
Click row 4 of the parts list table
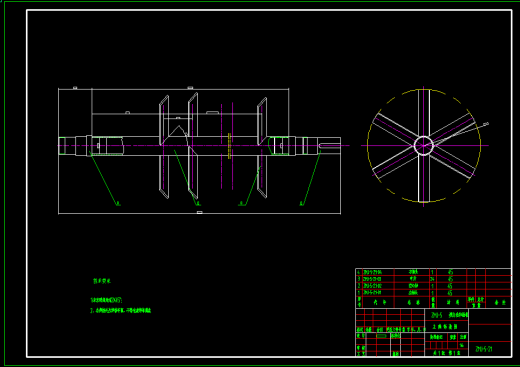pos(433,272)
